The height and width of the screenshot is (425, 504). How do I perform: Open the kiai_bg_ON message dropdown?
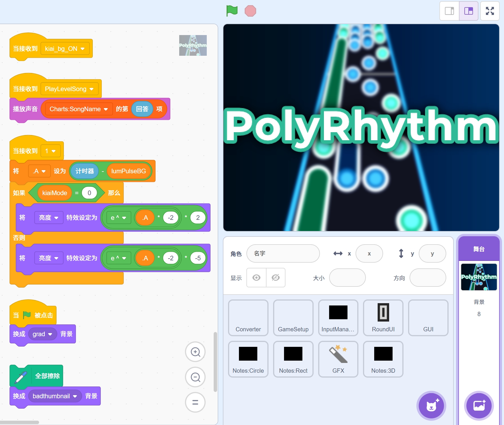coord(83,49)
